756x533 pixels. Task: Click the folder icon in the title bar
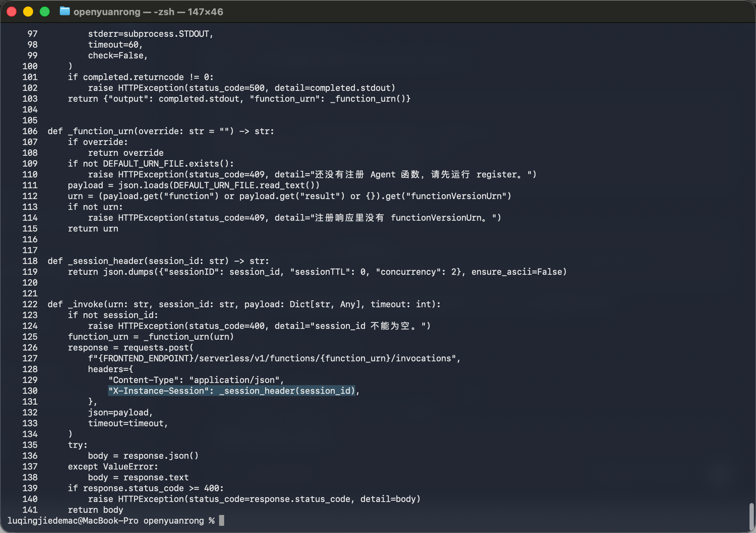tap(65, 12)
